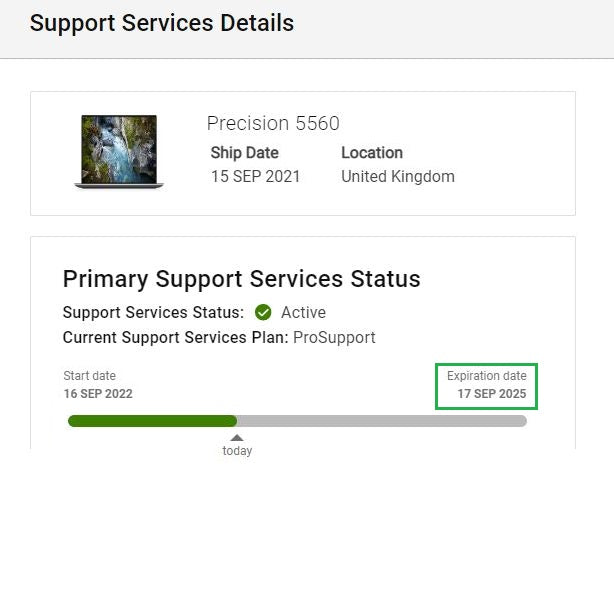Click the ProSupport plan name
614x615 pixels.
[x=334, y=337]
